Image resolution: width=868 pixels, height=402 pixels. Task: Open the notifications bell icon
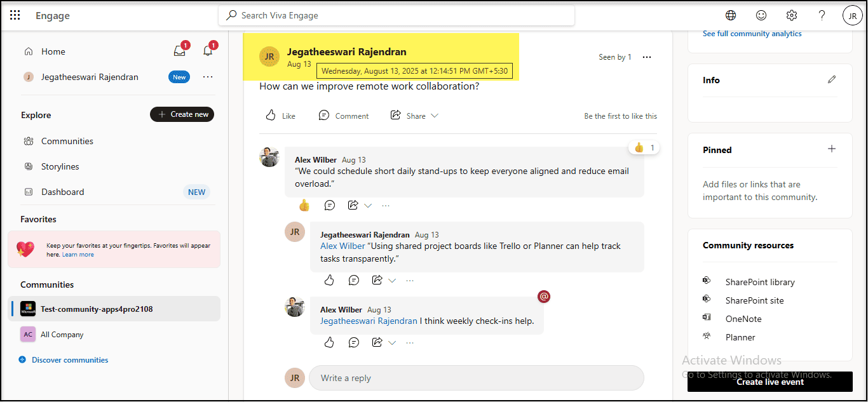pyautogui.click(x=207, y=51)
